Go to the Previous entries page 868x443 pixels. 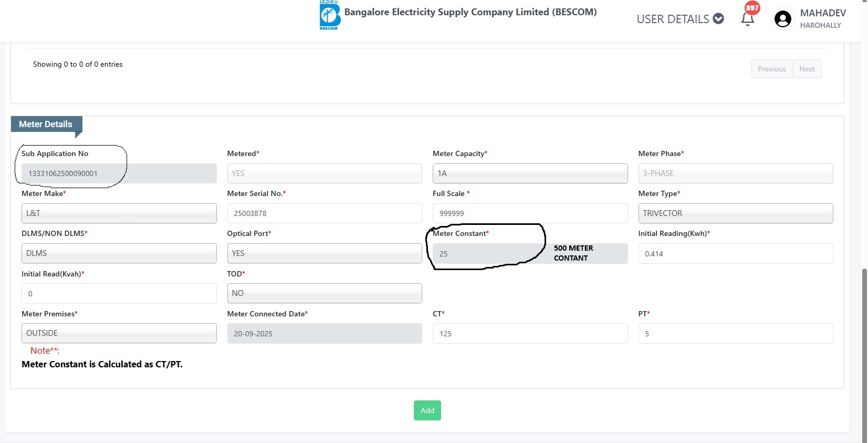click(x=771, y=69)
